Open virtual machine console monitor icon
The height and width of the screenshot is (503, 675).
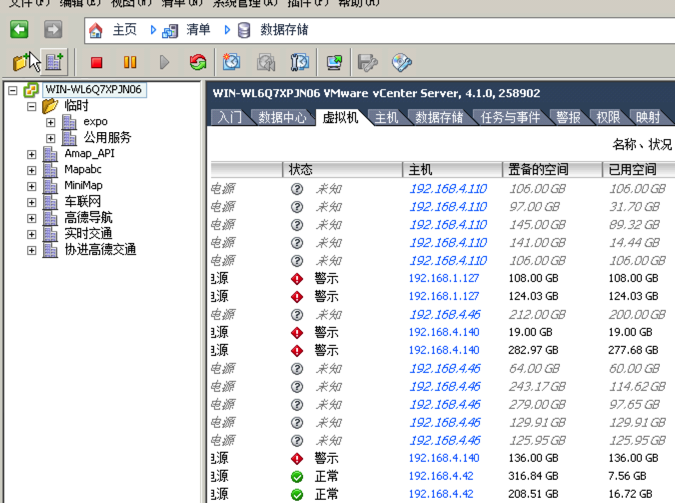click(334, 62)
